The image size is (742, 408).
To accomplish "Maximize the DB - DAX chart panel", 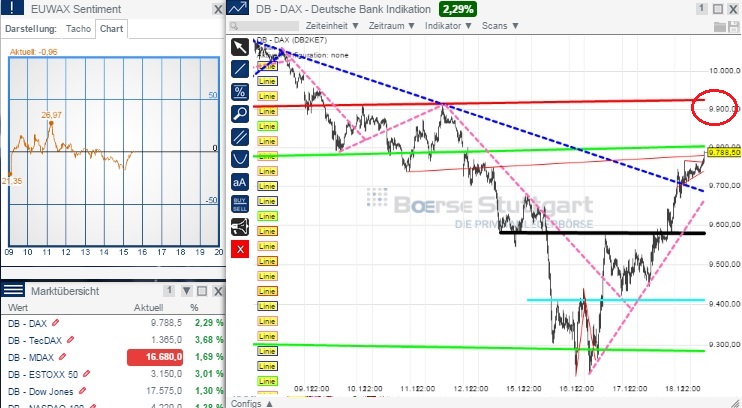I will pyautogui.click(x=717, y=9).
